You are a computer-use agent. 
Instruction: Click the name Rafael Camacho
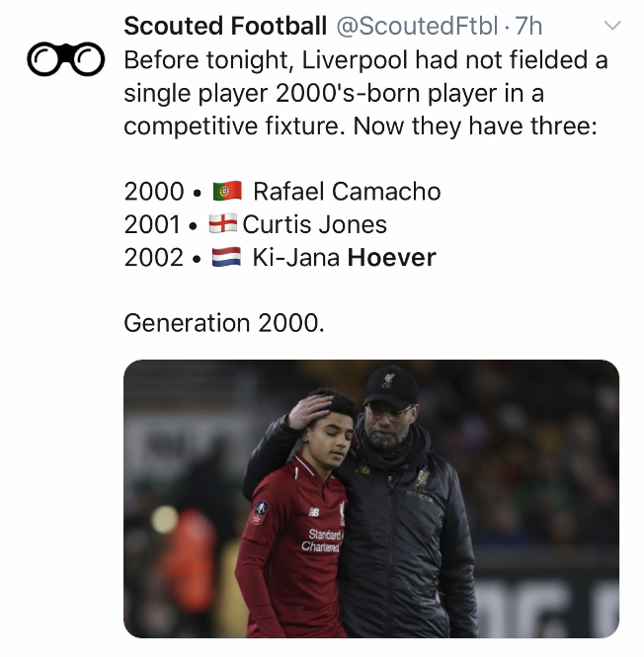(347, 191)
